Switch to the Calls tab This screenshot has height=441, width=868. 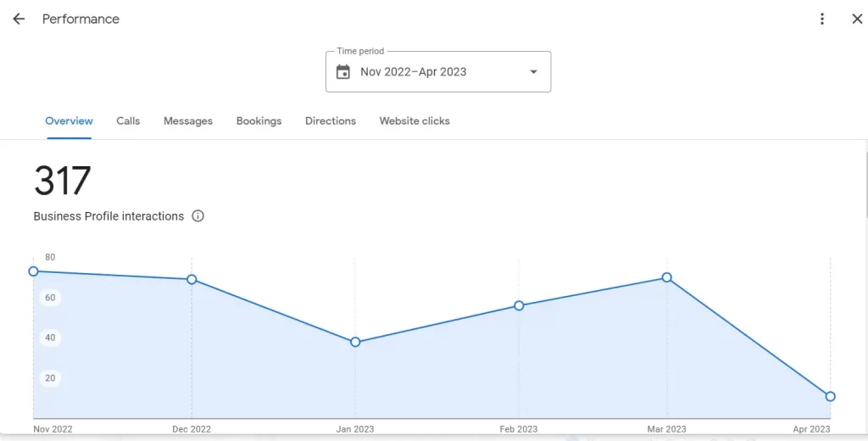(128, 121)
